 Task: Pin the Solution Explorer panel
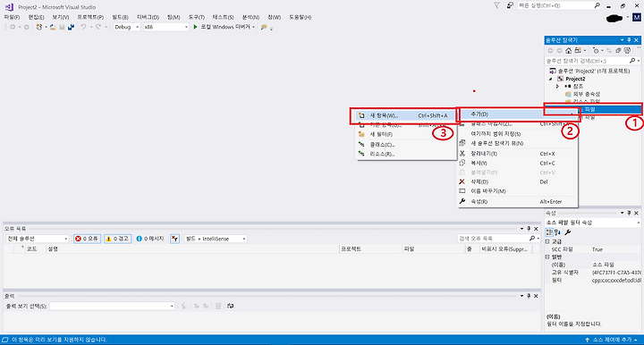[629, 40]
